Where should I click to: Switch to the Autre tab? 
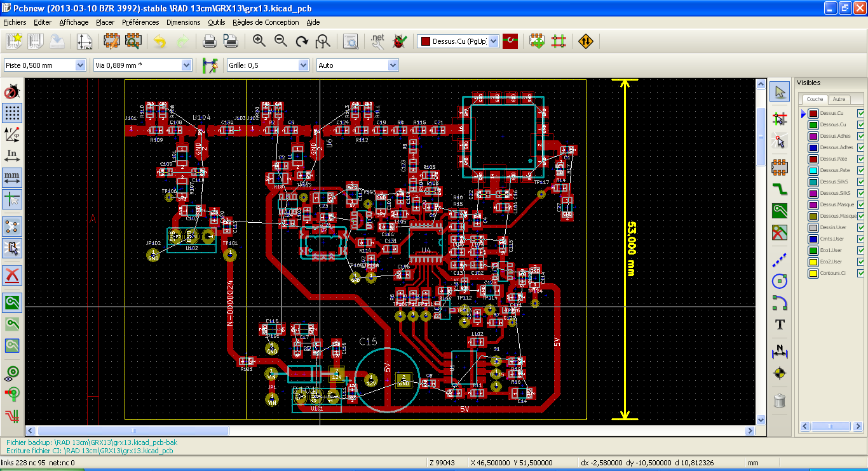point(839,99)
